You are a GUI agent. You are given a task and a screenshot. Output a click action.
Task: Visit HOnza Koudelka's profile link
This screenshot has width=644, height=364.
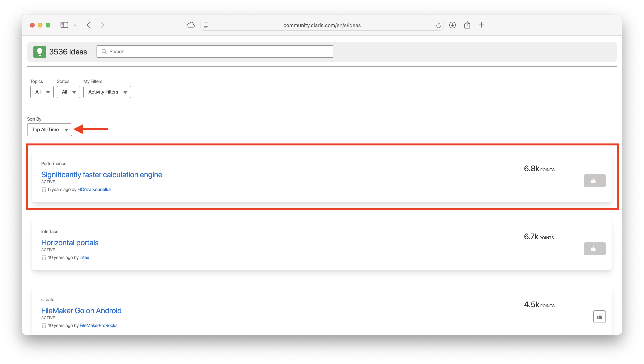[94, 189]
